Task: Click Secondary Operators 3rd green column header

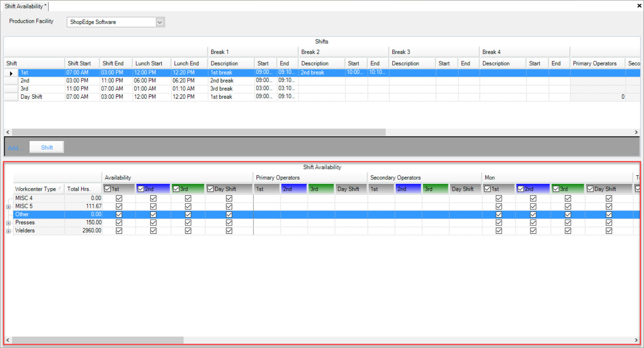Action: tap(435, 189)
